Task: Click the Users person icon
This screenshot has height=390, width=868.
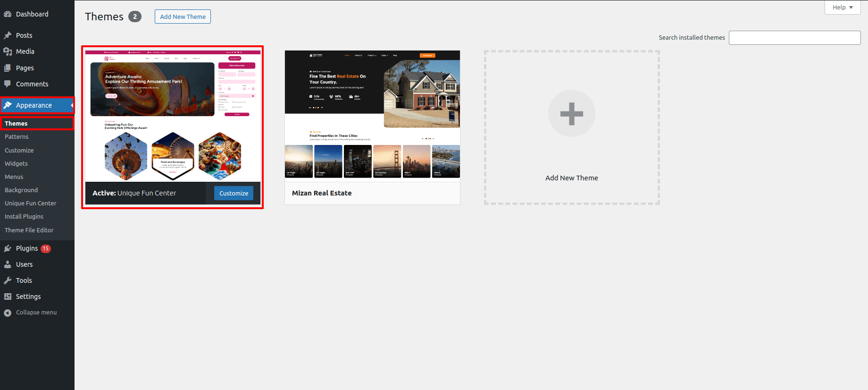Action: click(8, 264)
